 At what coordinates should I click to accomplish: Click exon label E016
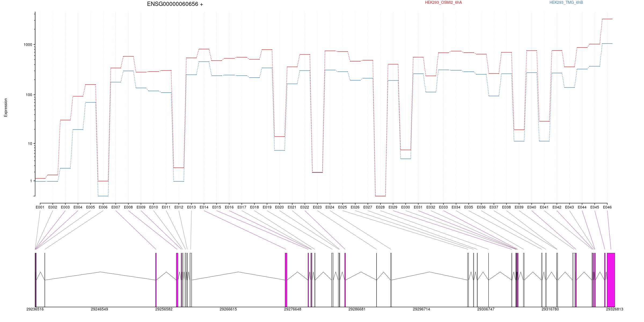(x=229, y=207)
